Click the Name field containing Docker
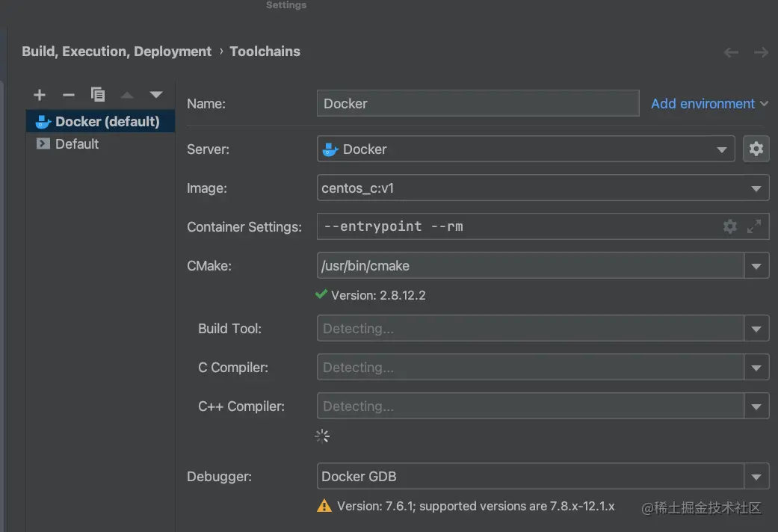 (x=478, y=103)
